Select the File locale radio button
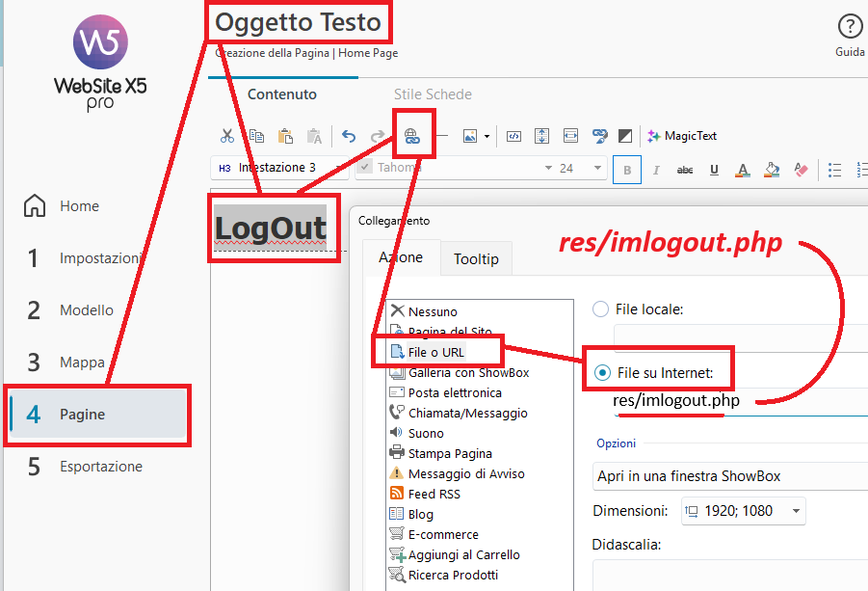The height and width of the screenshot is (591, 868). click(x=601, y=309)
